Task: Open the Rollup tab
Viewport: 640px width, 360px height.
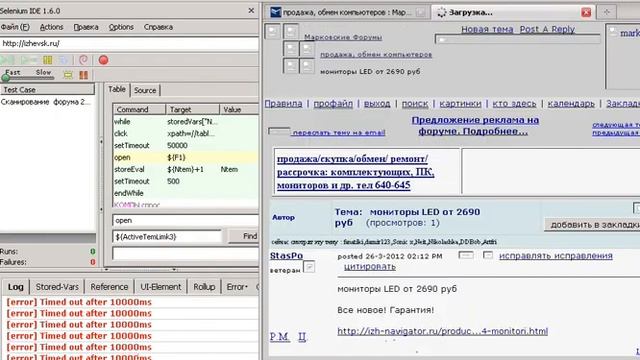Action: pyautogui.click(x=204, y=287)
